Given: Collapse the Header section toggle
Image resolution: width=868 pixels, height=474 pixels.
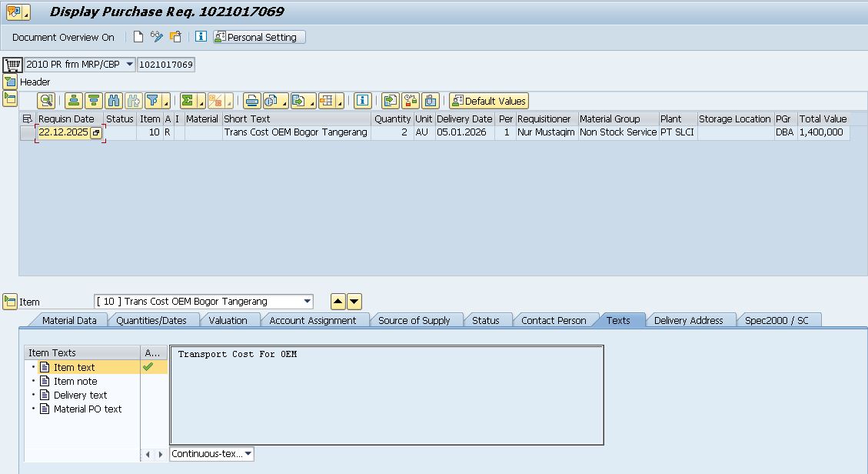Looking at the screenshot, I should pos(10,82).
